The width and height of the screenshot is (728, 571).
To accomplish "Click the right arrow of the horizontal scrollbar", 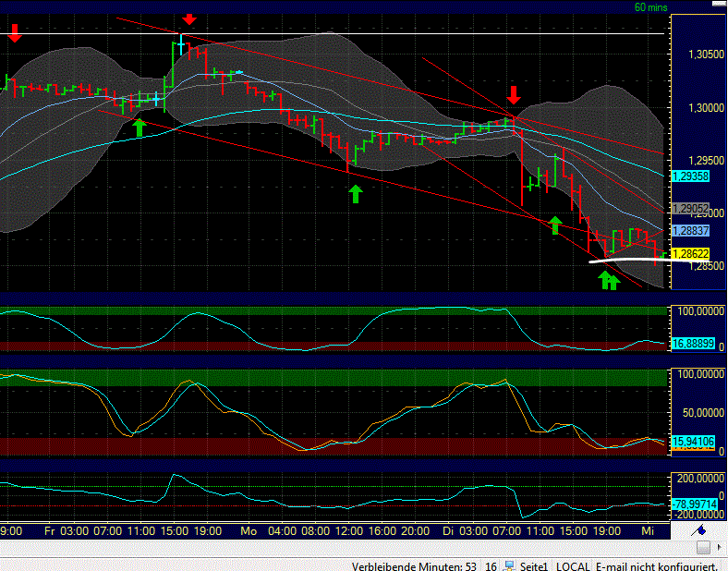I will [720, 548].
